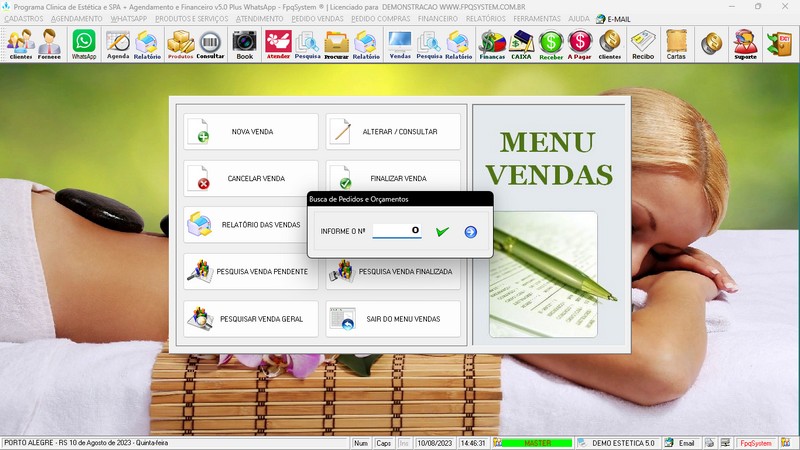Open the CAIXA toolbar icon
The image size is (800, 450).
[x=521, y=44]
